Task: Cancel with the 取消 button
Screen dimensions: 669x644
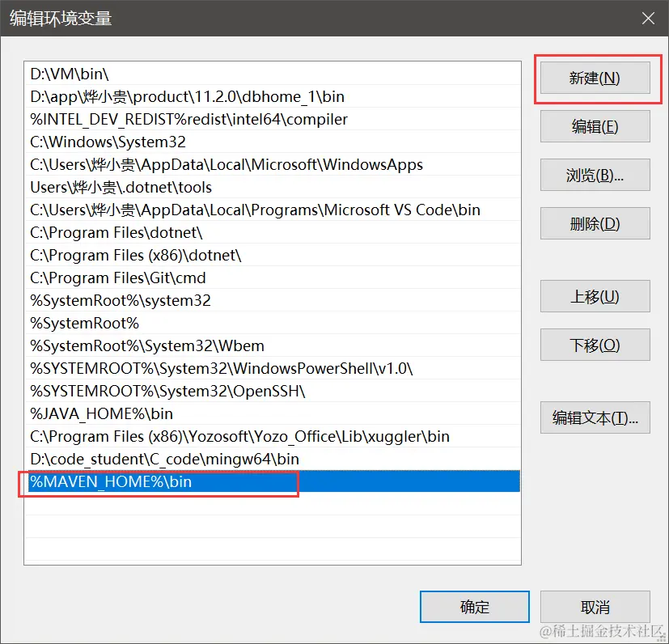Action: (x=595, y=607)
